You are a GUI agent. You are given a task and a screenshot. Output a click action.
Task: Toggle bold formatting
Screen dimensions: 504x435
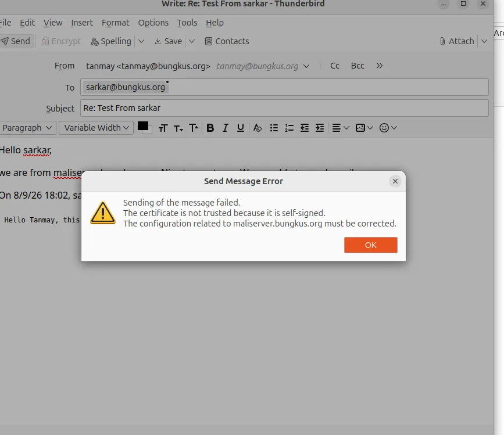pyautogui.click(x=210, y=128)
